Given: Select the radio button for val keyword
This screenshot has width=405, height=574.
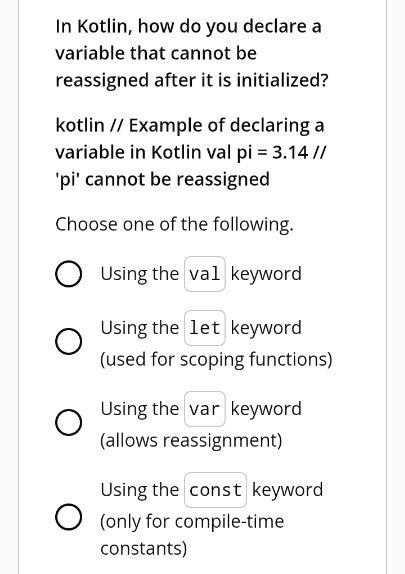Looking at the screenshot, I should (x=68, y=274).
